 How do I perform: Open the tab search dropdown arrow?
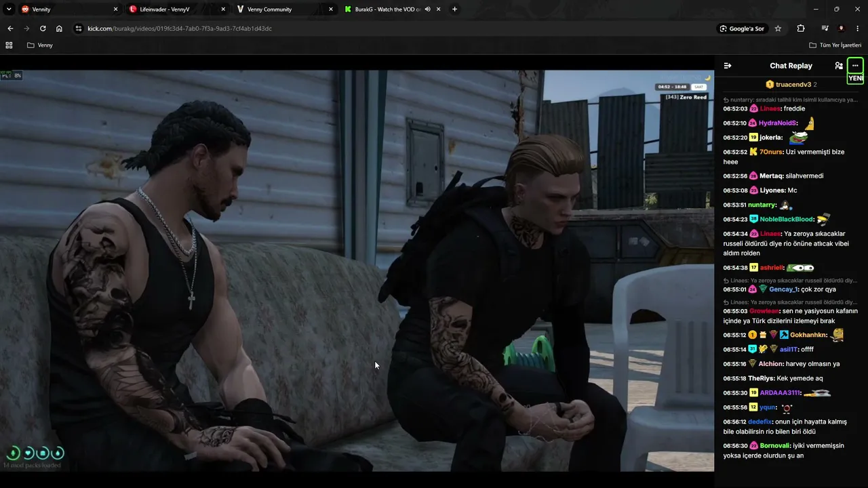(x=9, y=9)
